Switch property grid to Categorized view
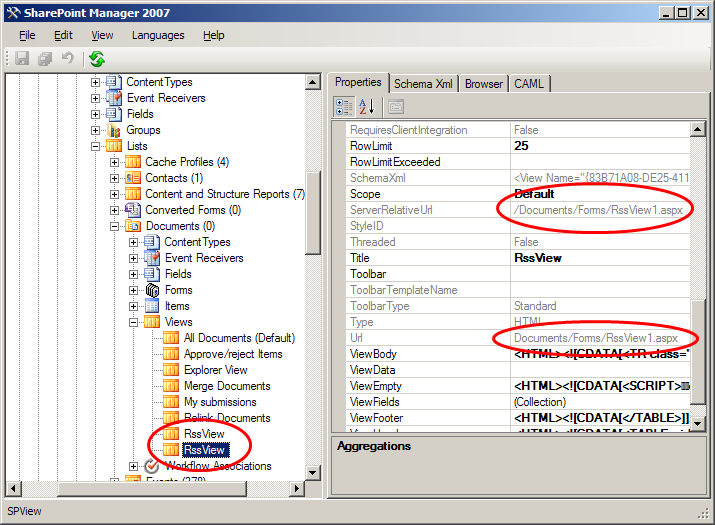The image size is (715, 525). coord(344,107)
